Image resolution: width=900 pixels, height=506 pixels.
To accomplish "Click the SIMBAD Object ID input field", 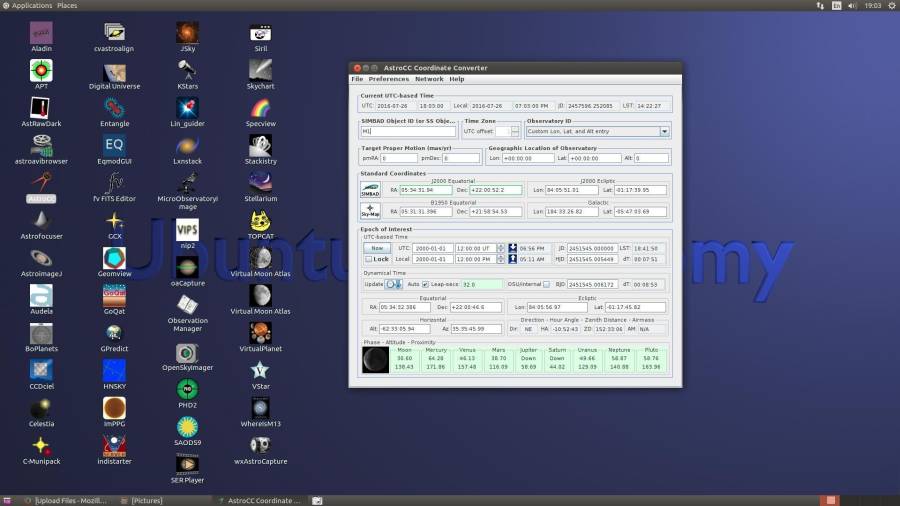I will (408, 131).
